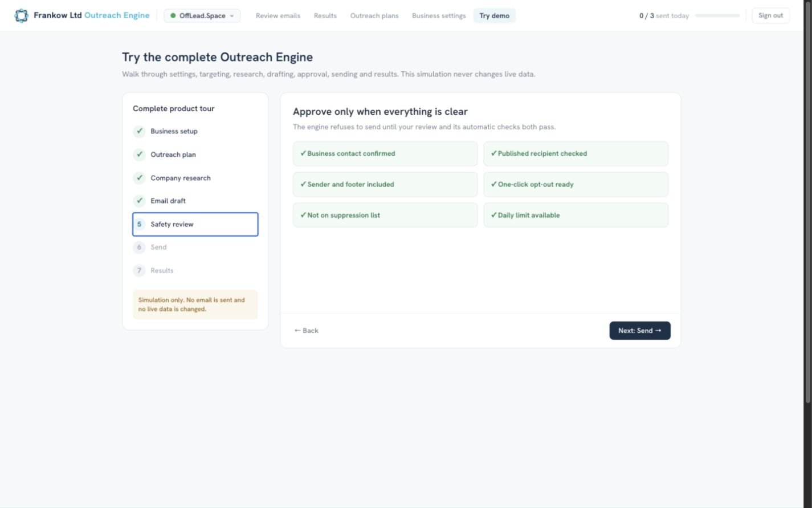Go to the Results nav tab
The width and height of the screenshot is (812, 508).
click(x=325, y=15)
